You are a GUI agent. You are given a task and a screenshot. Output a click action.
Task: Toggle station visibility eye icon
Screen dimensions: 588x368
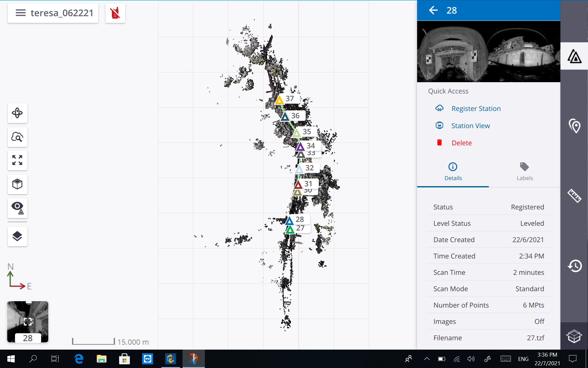tap(17, 208)
